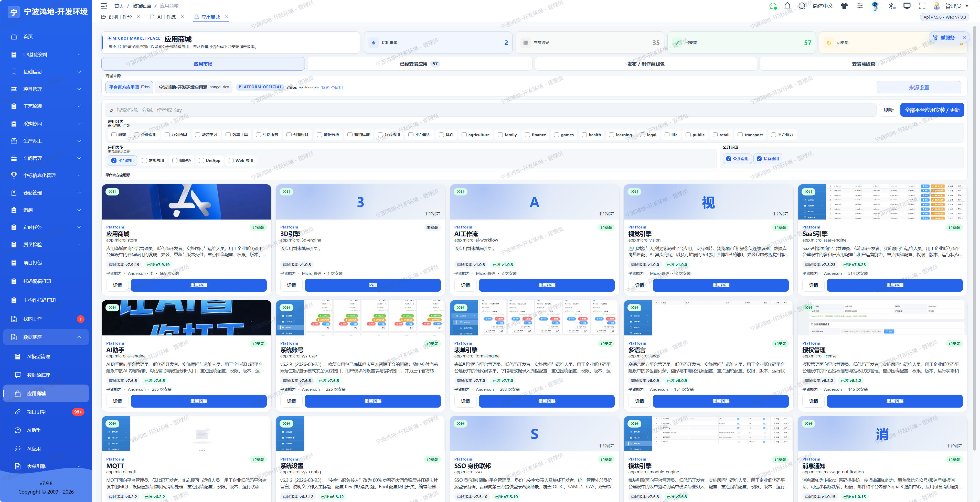Click the 可更新 refresh icon in stats card
Viewport: 980px width, 502px height.
[829, 43]
